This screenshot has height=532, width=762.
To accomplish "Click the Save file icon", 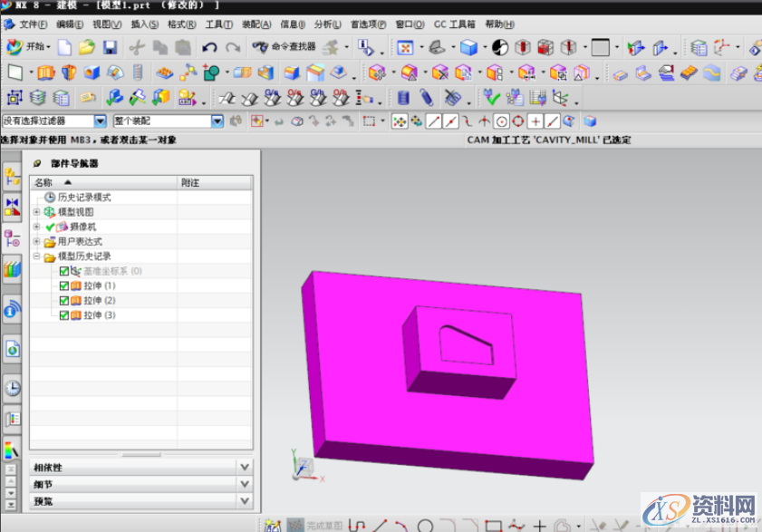I will (x=110, y=47).
